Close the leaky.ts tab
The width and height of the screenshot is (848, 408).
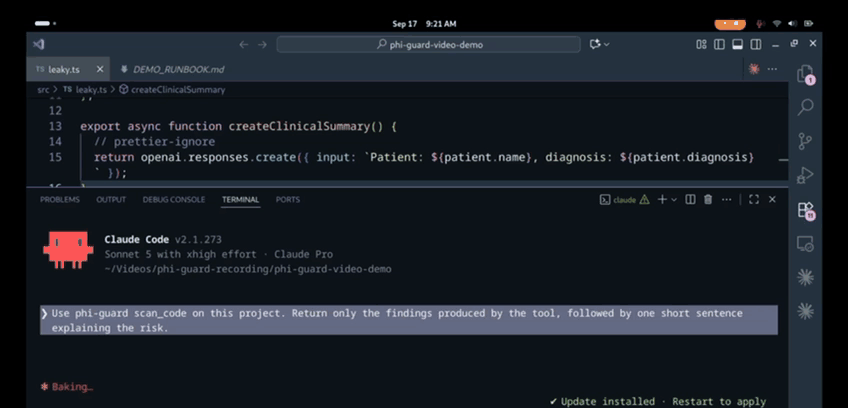tap(100, 69)
